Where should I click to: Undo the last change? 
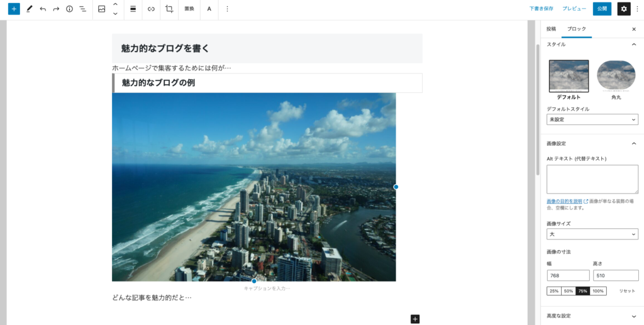43,9
